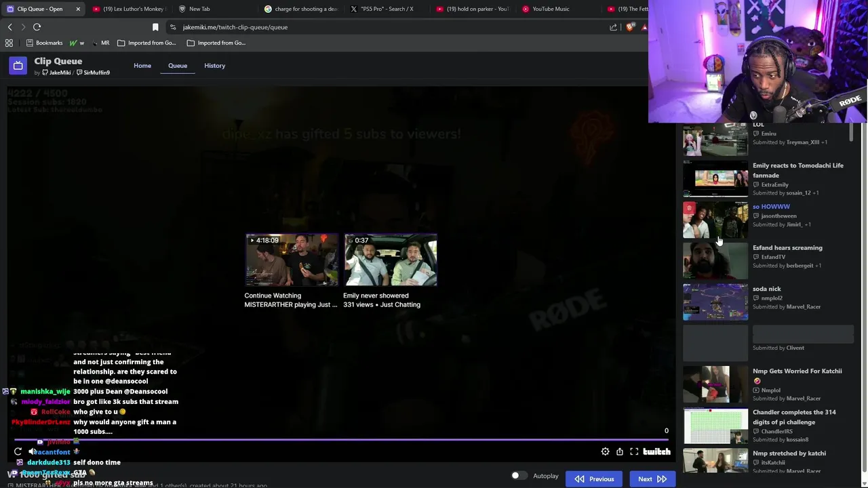Click the 'Continue Watching' caption text
This screenshot has width=868, height=488.
point(273,296)
